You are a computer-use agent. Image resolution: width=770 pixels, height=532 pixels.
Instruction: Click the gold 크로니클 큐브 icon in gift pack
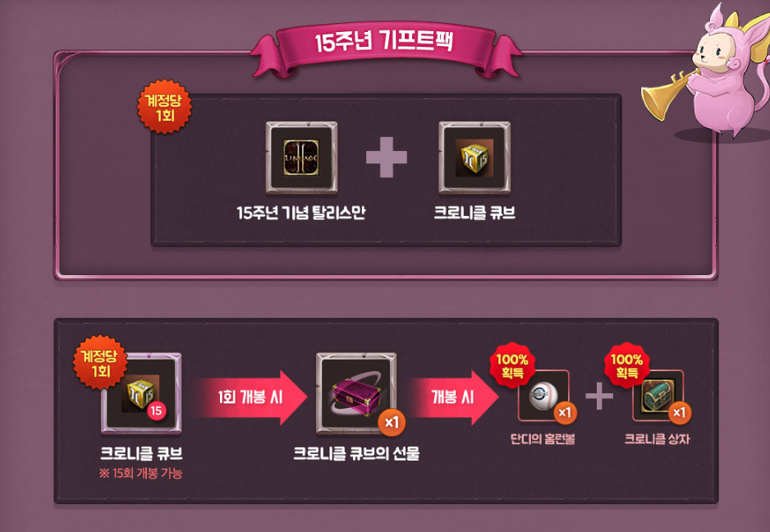click(474, 157)
